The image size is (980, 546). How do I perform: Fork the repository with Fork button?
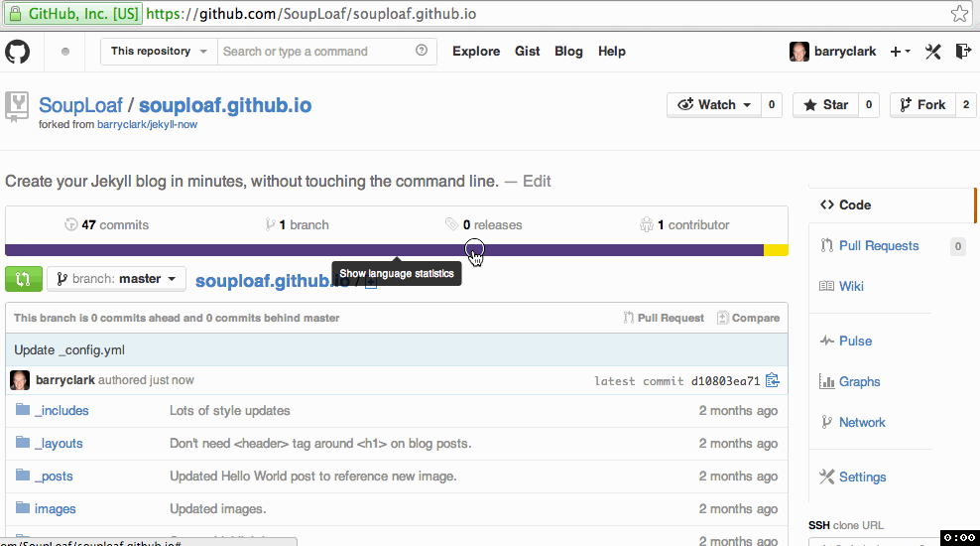coord(921,105)
